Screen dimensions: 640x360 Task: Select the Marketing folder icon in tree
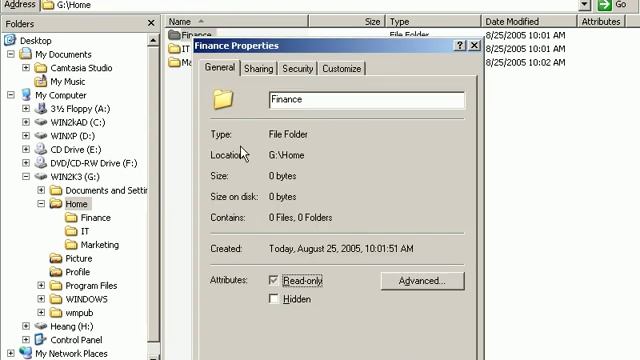point(71,244)
